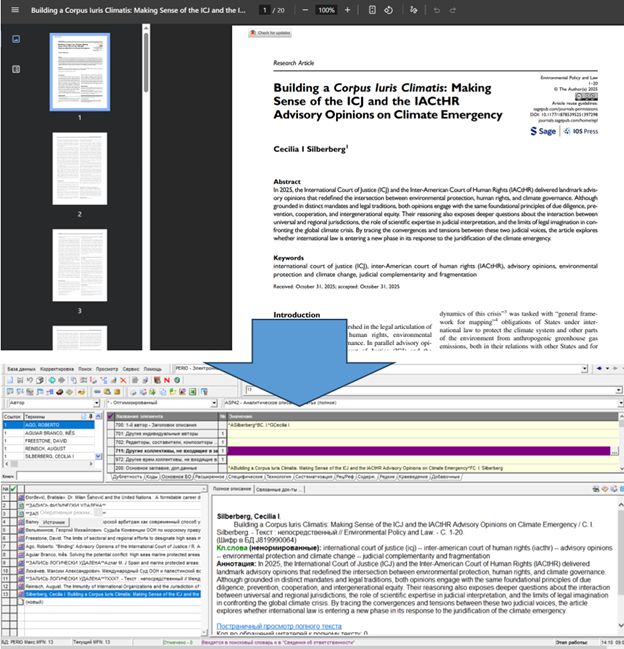Viewport: 624px width, 649px height.
Task: Open the 'Связанные док-ты' tab
Action: point(279,489)
